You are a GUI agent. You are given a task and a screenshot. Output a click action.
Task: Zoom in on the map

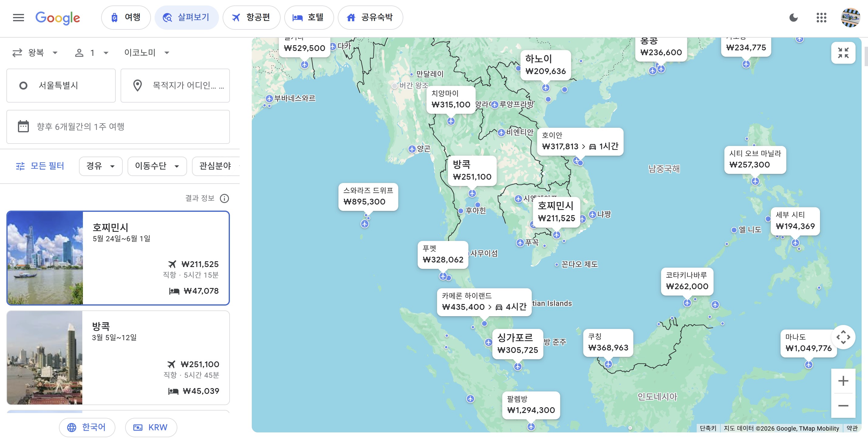[x=843, y=381]
